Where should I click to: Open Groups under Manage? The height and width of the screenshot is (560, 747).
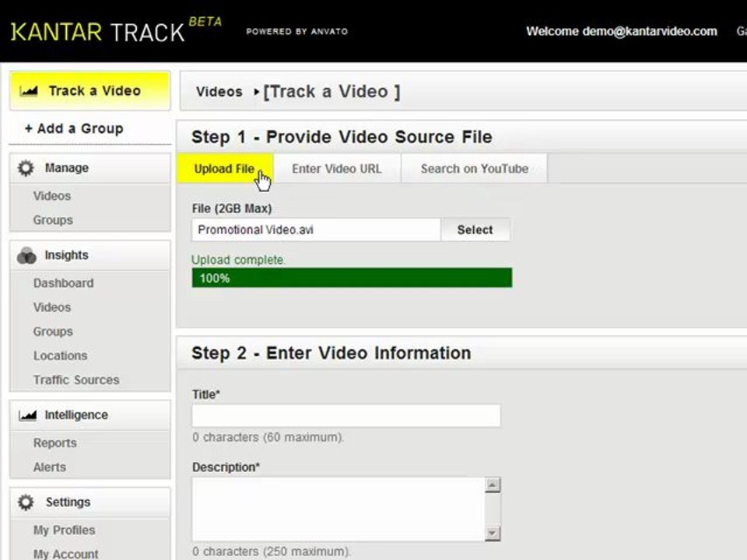[x=53, y=220]
